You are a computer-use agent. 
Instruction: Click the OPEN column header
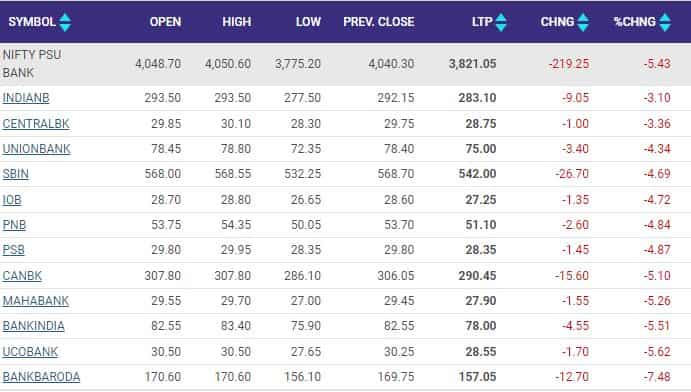click(165, 22)
